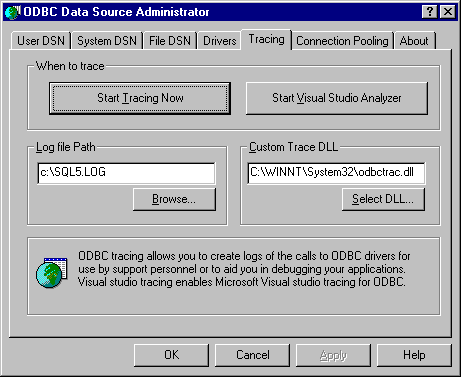Switch to the User DSN tab
Screen dimensions: 461x377
click(41, 41)
